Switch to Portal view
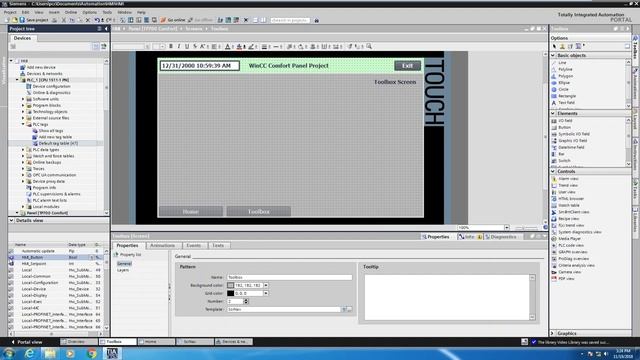The height and width of the screenshot is (360, 640). [x=27, y=342]
